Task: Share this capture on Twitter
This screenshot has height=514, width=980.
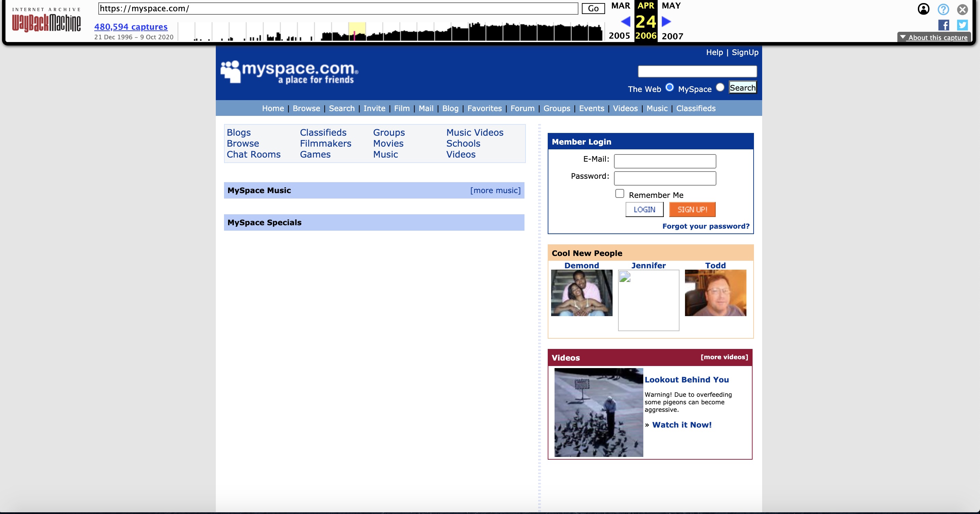Action: 963,25
